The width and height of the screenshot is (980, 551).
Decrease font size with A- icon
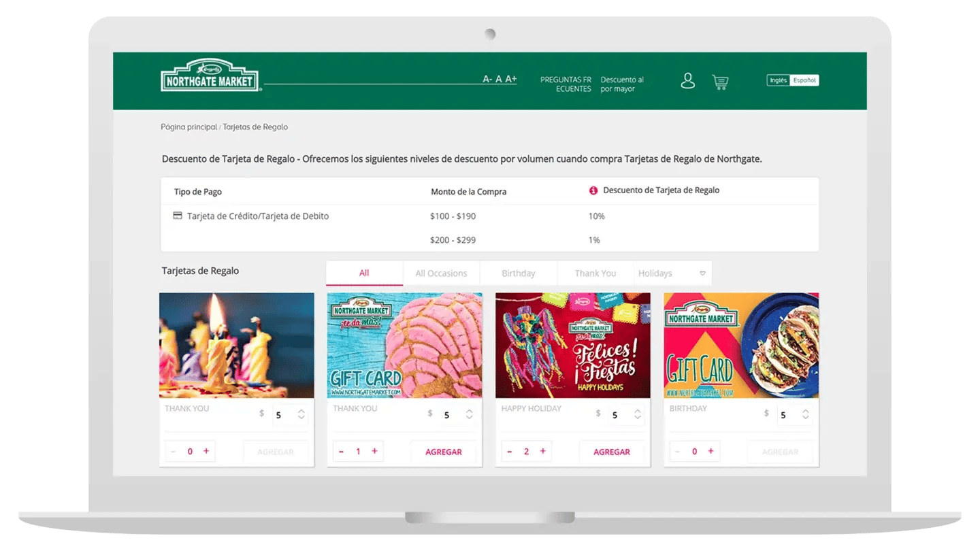(x=487, y=79)
